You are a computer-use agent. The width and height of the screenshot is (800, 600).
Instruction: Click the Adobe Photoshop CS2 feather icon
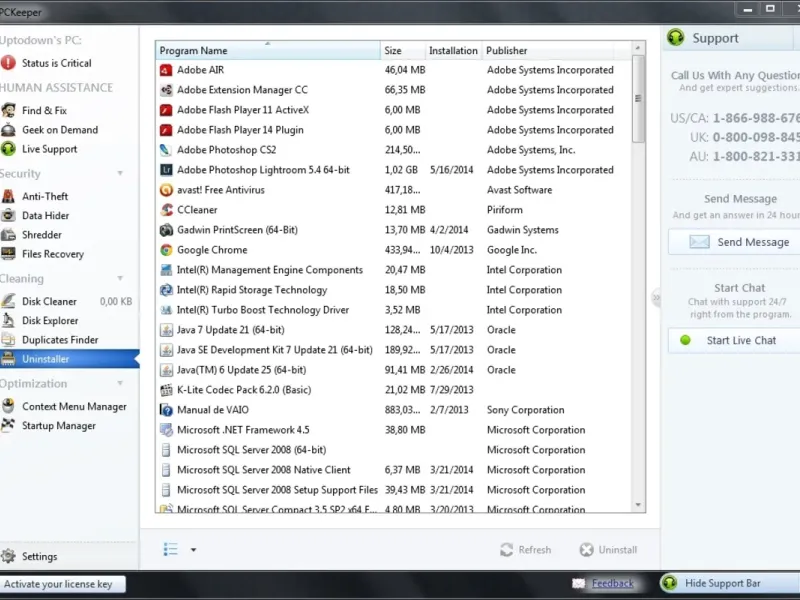point(166,150)
